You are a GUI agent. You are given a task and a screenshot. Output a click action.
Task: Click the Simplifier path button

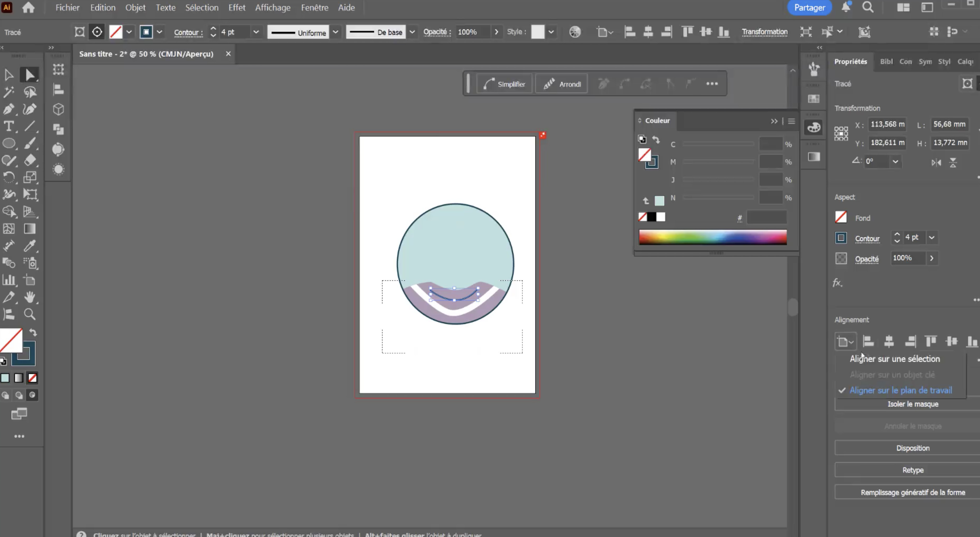[x=504, y=84]
